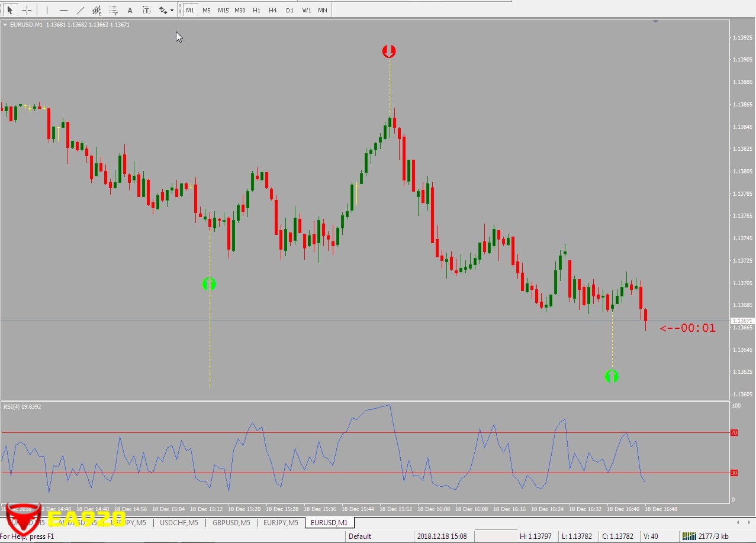The image size is (756, 543).
Task: Toggle the M1 timeframe button
Action: coord(190,10)
